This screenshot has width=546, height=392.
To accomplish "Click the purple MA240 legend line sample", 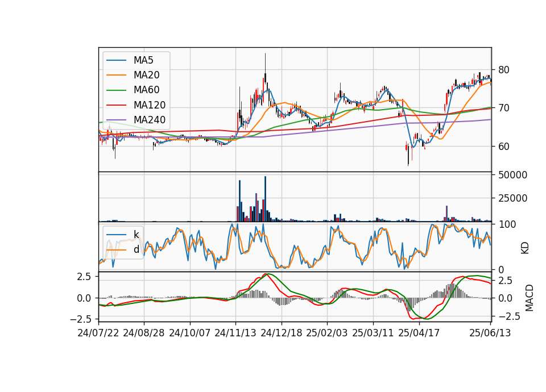I will pos(116,120).
